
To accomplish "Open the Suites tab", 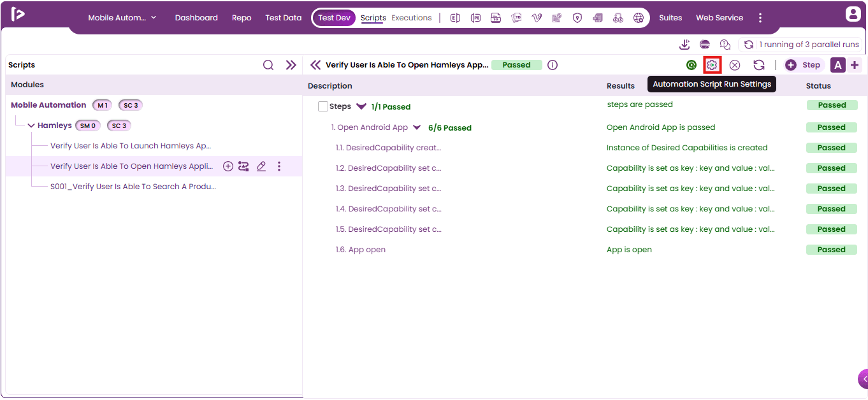I will click(x=670, y=18).
